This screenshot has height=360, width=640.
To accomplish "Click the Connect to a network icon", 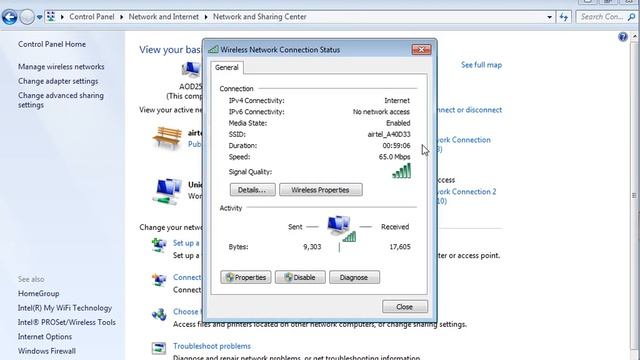I will pyautogui.click(x=159, y=280).
